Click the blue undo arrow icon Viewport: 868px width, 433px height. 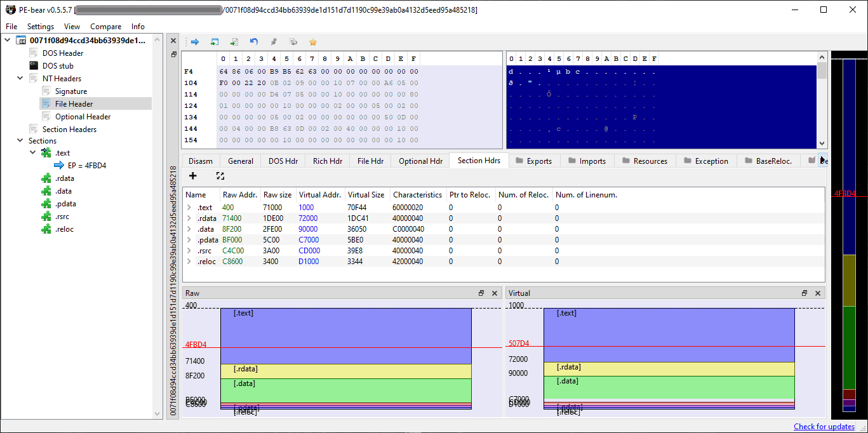pos(254,42)
